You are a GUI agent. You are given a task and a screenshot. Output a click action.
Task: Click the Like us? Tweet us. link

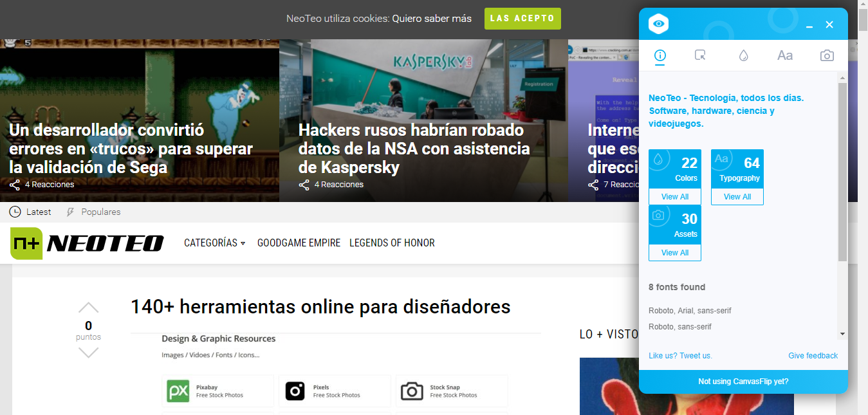click(681, 356)
